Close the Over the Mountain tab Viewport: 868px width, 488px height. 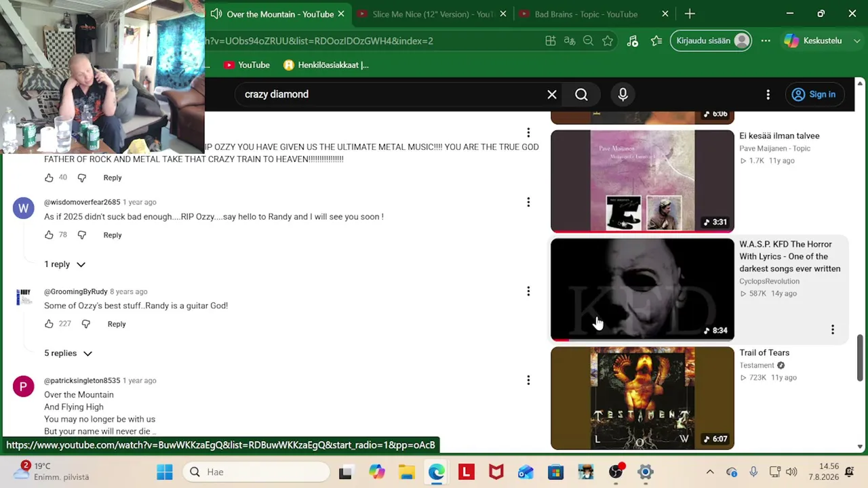click(x=341, y=14)
